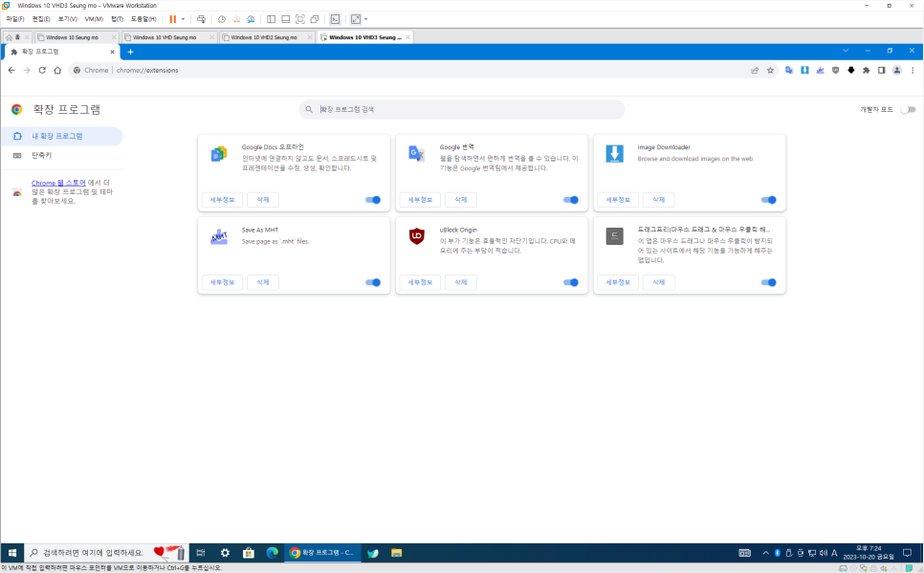
Task: Click 세부정보 for Google Docs 오프라인
Action: [222, 200]
